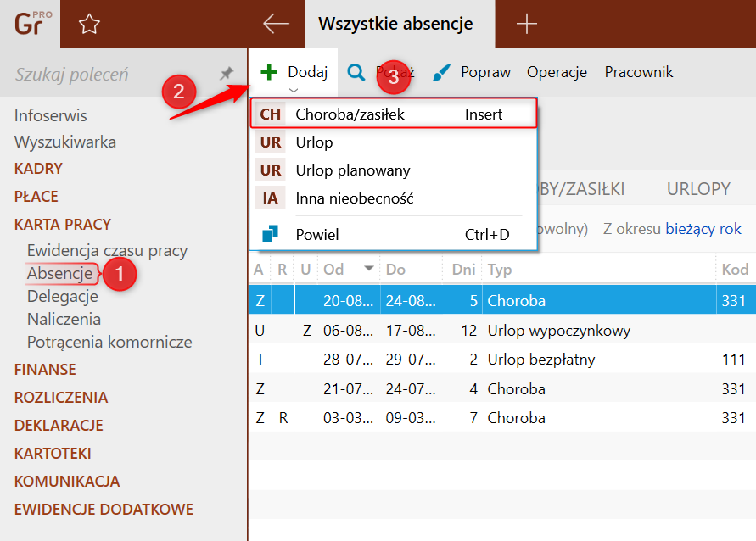Pin the command panel with the pushpin icon
Image resolution: width=756 pixels, height=541 pixels.
coord(227,73)
